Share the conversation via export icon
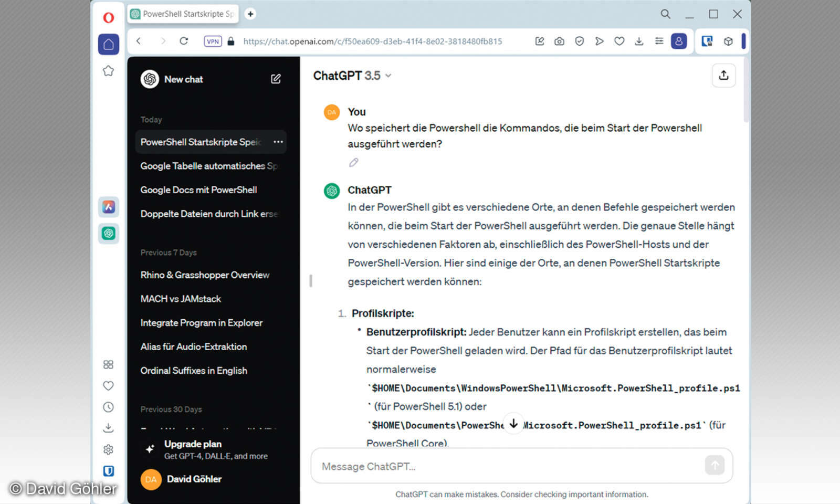This screenshot has width=840, height=504. [x=723, y=75]
